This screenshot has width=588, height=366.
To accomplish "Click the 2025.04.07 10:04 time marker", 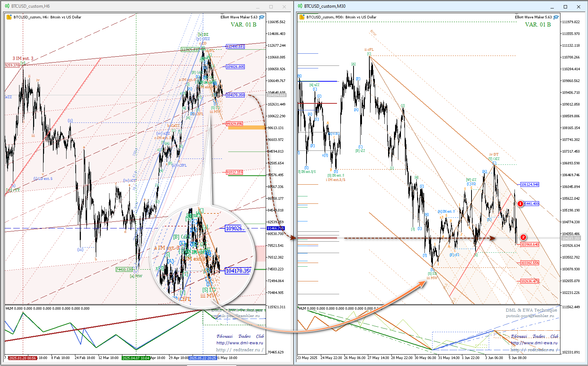I will tap(136, 358).
